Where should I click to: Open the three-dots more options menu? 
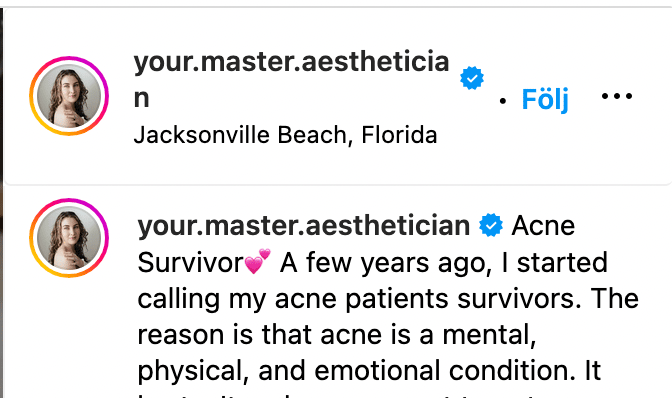point(617,96)
